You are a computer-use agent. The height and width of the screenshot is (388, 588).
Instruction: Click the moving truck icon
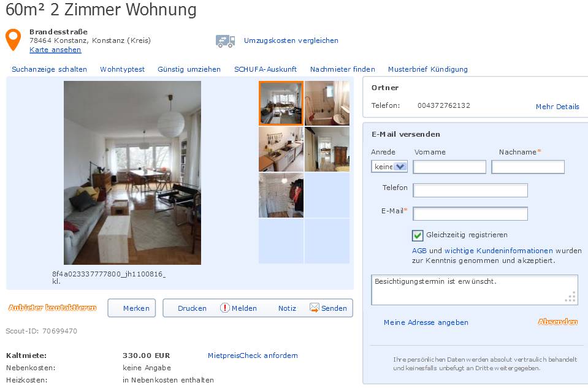click(x=226, y=41)
